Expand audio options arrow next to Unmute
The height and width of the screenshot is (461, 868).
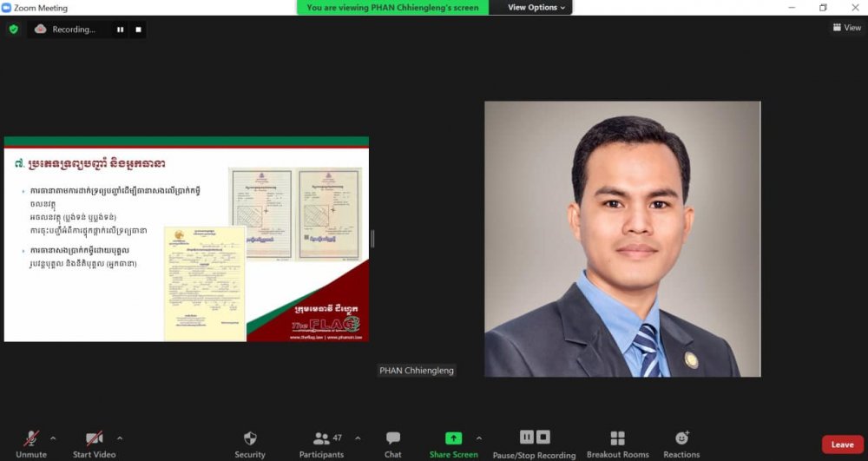coord(53,438)
